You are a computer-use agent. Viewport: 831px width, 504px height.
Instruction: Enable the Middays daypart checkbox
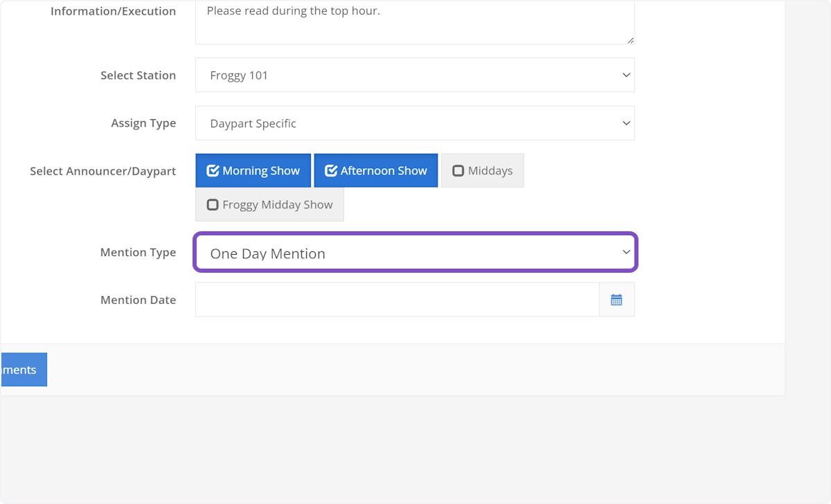pos(482,171)
